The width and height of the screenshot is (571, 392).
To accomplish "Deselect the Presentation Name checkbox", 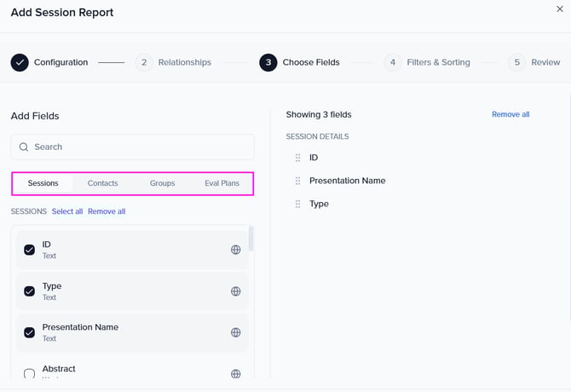I will coord(30,332).
